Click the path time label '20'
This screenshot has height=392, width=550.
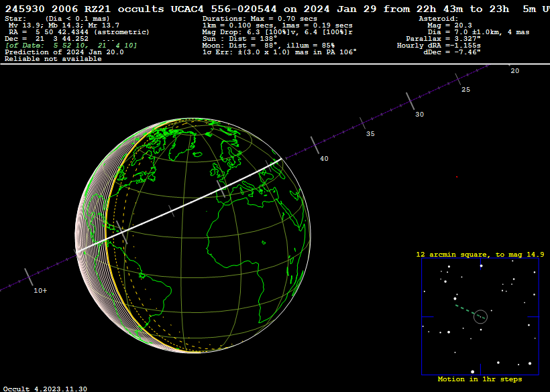[x=515, y=71]
